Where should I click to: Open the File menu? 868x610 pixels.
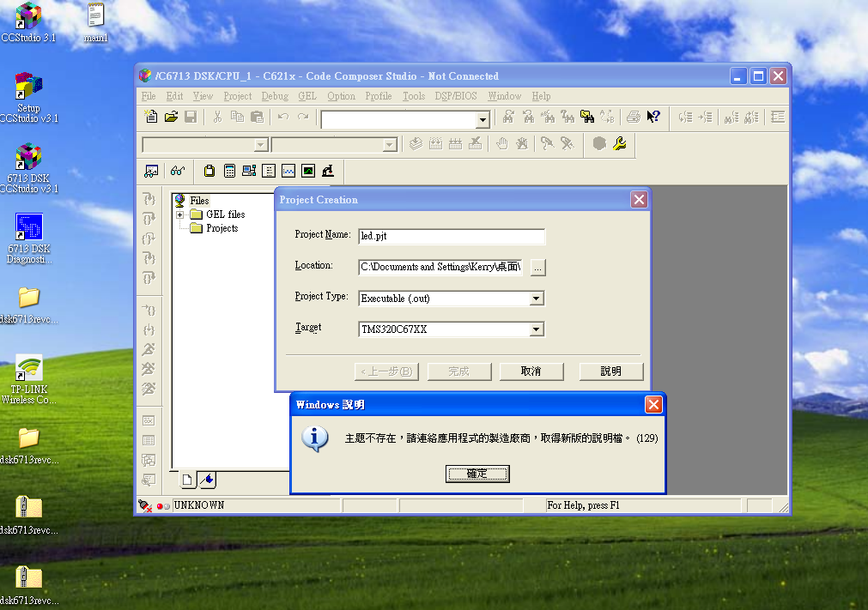pyautogui.click(x=149, y=96)
